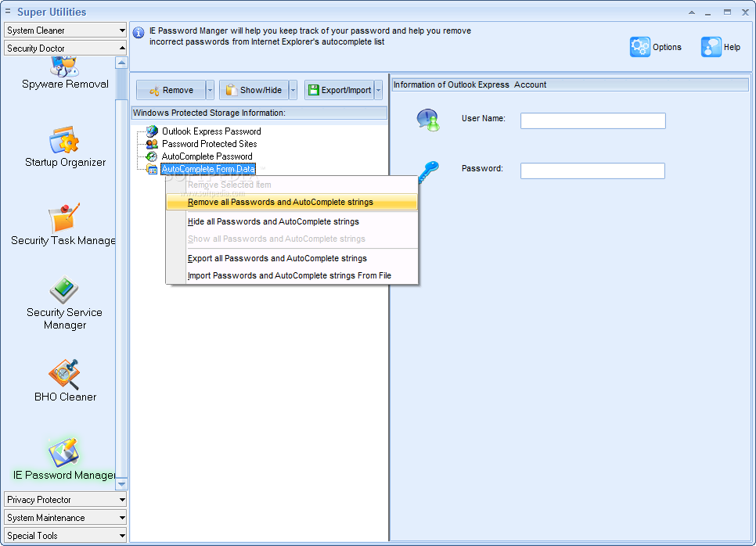Click the ribbon collapse arrow in title bar
The height and width of the screenshot is (546, 756).
(x=691, y=13)
